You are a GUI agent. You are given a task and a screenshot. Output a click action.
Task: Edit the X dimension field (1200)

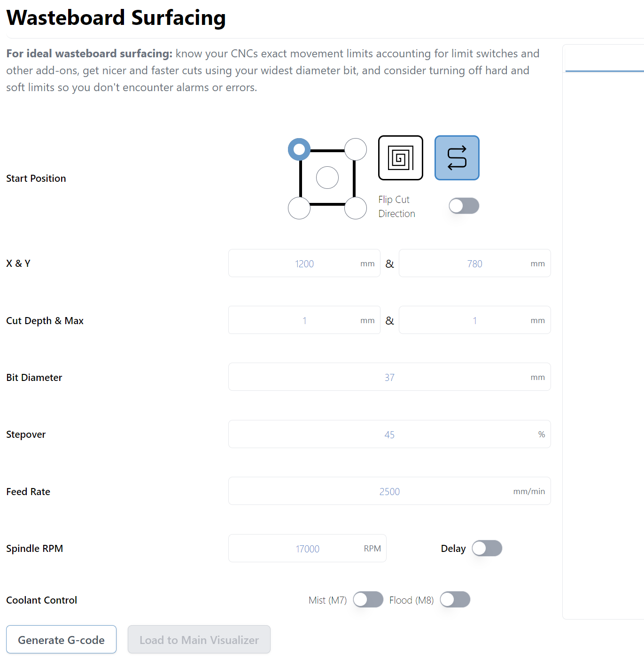pyautogui.click(x=304, y=264)
